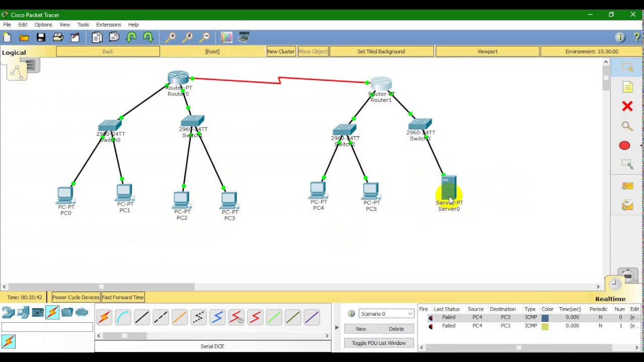
Task: Click right arrow of connection list scrollbar
Action: [x=327, y=336]
